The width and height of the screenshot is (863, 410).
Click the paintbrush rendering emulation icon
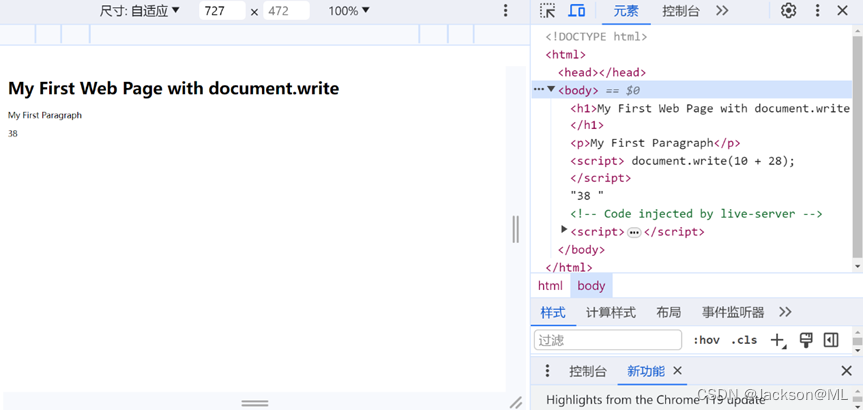tap(805, 340)
